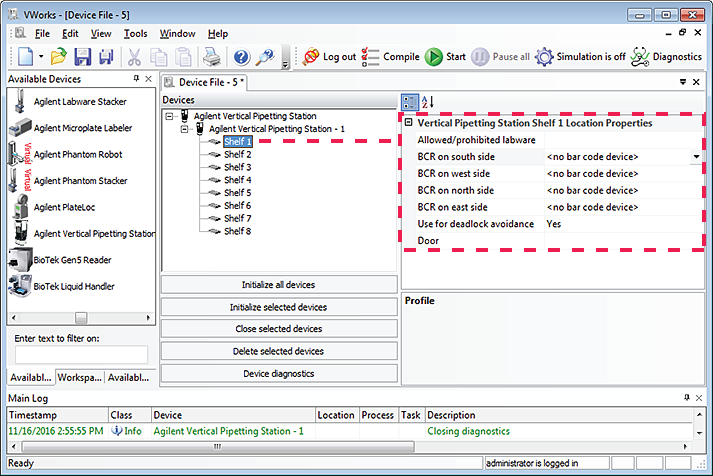The image size is (713, 476).
Task: Open the BCR on south side dropdown
Action: (695, 157)
